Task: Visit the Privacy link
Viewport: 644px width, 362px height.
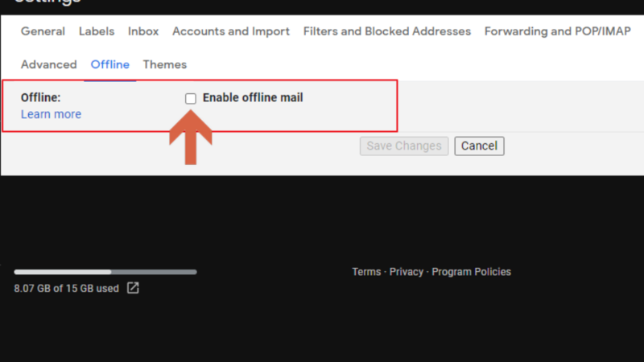Action: (x=407, y=272)
